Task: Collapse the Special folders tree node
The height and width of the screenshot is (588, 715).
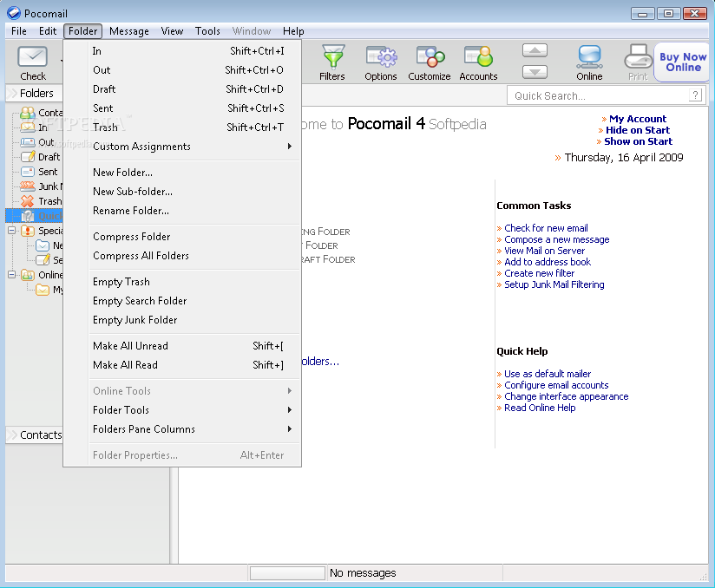Action: [12, 230]
